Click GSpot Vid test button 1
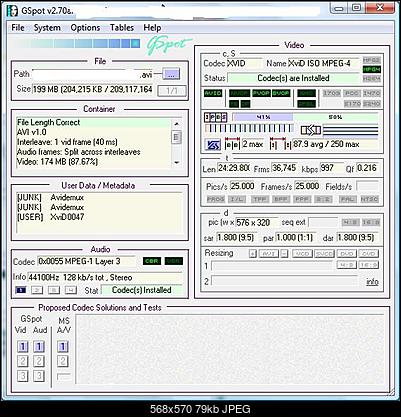The width and height of the screenshot is (401, 417). coord(23,347)
